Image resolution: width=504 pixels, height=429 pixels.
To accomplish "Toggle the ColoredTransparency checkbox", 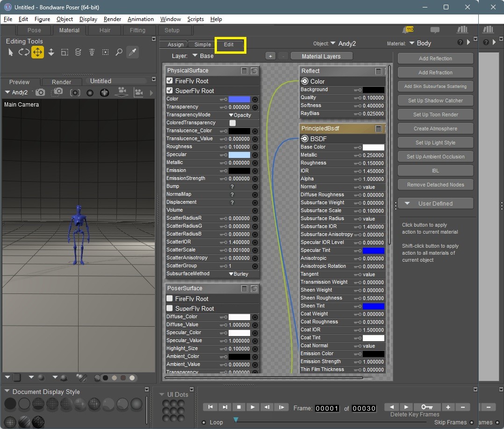I will (x=232, y=123).
